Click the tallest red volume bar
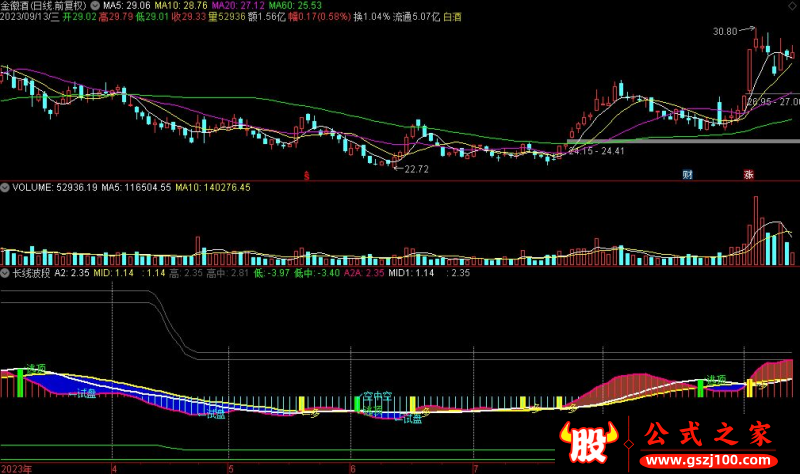800x474 pixels. [x=756, y=231]
